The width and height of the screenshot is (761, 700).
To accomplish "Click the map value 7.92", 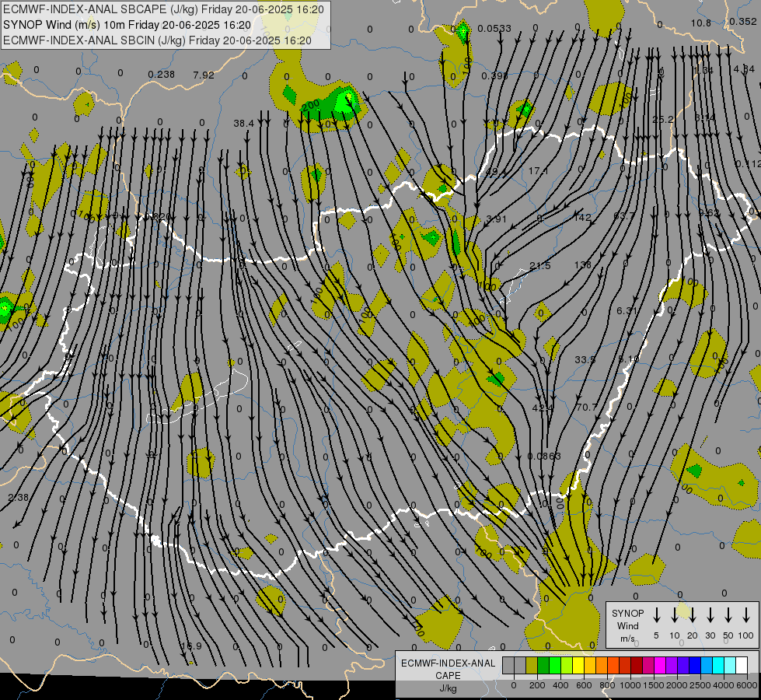I will 204,75.
